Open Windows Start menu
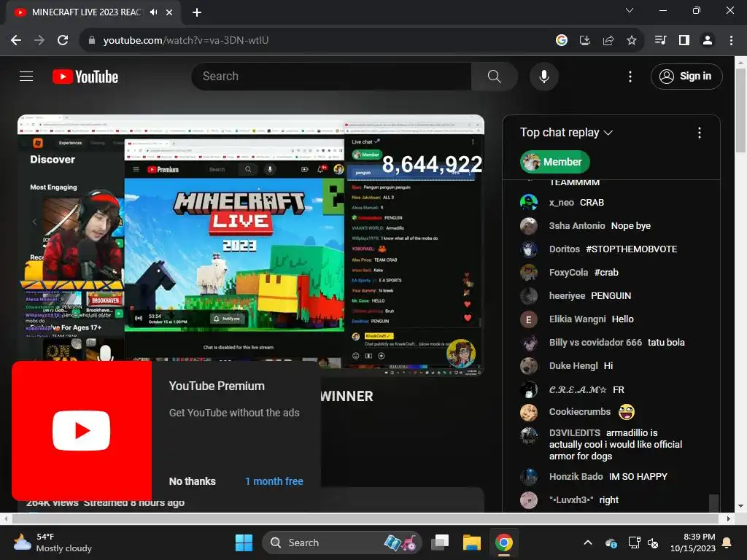This screenshot has width=747, height=560. coord(244,542)
